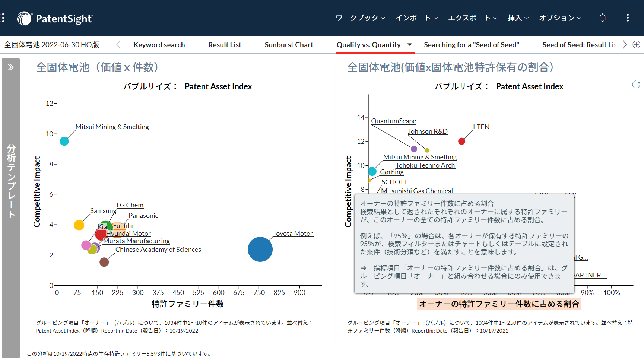
Task: Click the highlighted オーナーの特許ファミリー件数に占める割合 axis label
Action: point(499,304)
